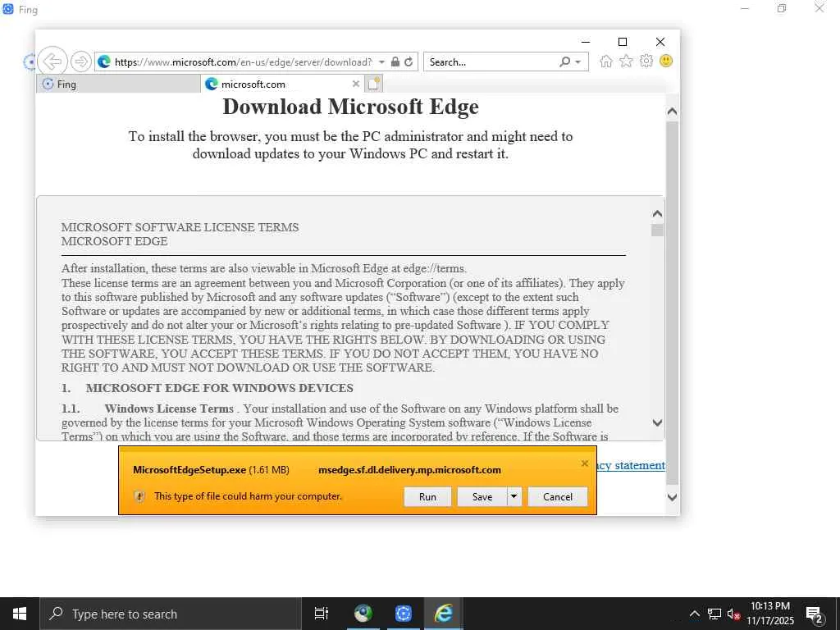Image resolution: width=840 pixels, height=630 pixels.
Task: Click the browser Forward arrow button
Action: [81, 62]
